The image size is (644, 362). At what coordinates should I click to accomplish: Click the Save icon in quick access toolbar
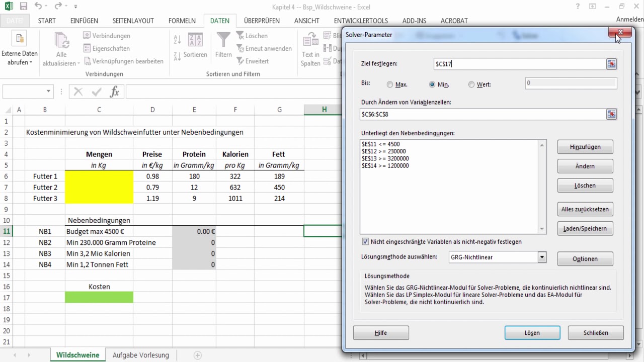(24, 7)
